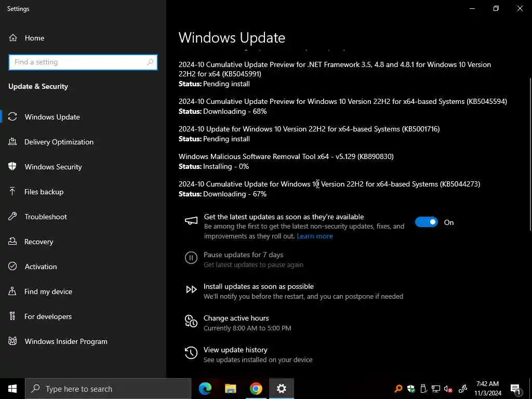Open the Learn more link

[314, 236]
